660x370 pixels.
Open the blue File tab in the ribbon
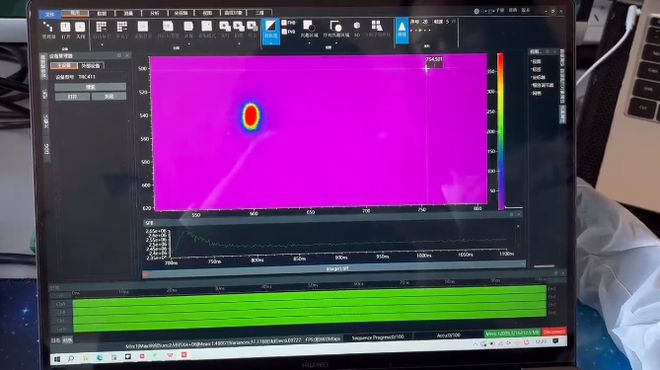[50, 14]
